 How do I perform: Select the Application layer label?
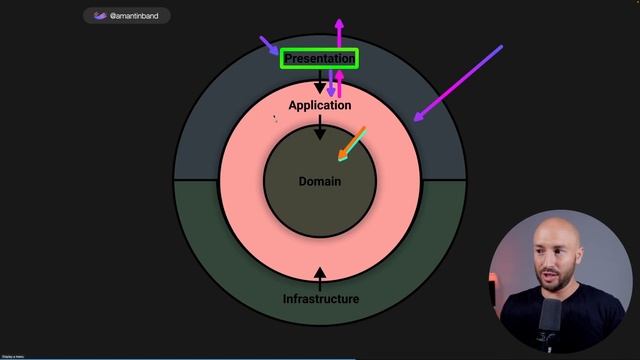coord(320,105)
